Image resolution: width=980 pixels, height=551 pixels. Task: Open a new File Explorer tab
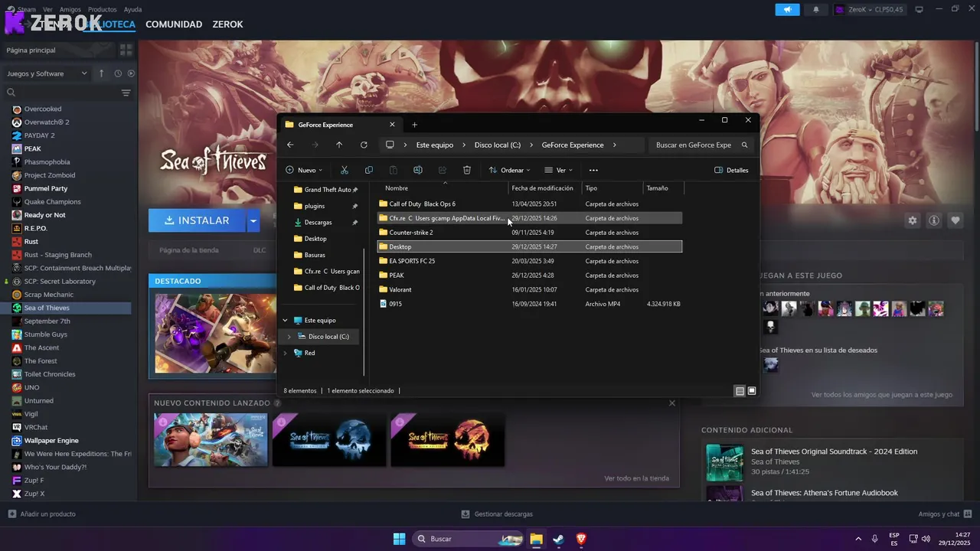click(x=414, y=125)
